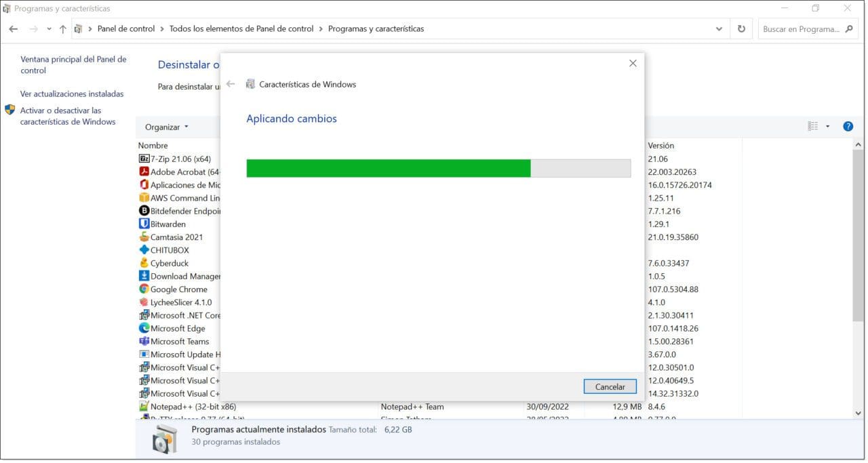The width and height of the screenshot is (868, 463).
Task: Focus the Buscar en Programas search field
Action: tap(802, 29)
